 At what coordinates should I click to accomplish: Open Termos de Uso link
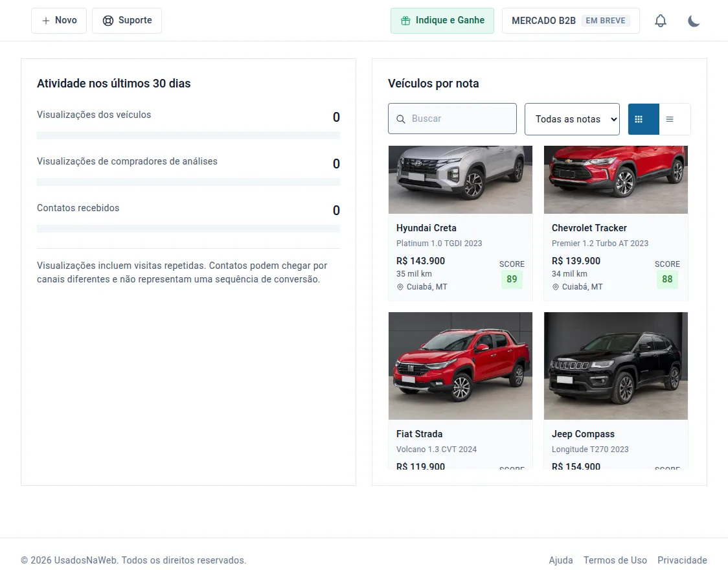pyautogui.click(x=615, y=560)
